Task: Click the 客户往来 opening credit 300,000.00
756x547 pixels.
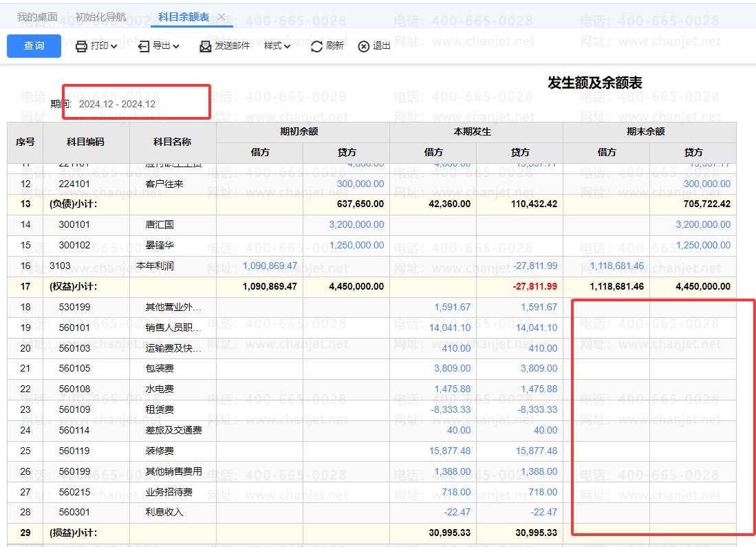Action: (x=360, y=184)
